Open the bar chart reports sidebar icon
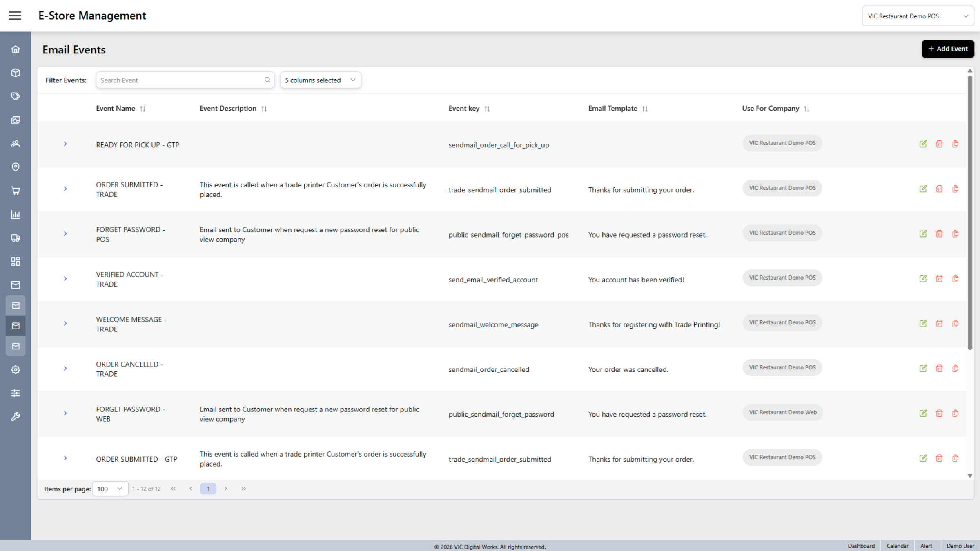The height and width of the screenshot is (551, 980). pos(16,214)
